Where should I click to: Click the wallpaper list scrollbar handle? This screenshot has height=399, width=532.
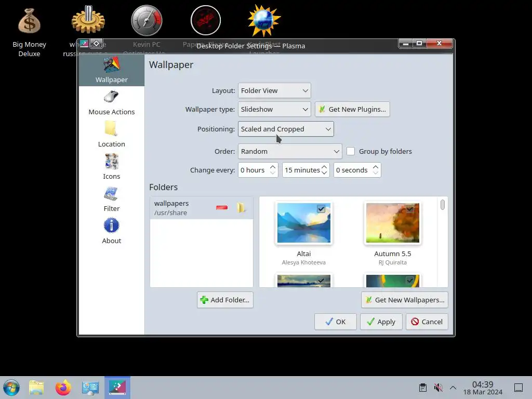tap(443, 205)
